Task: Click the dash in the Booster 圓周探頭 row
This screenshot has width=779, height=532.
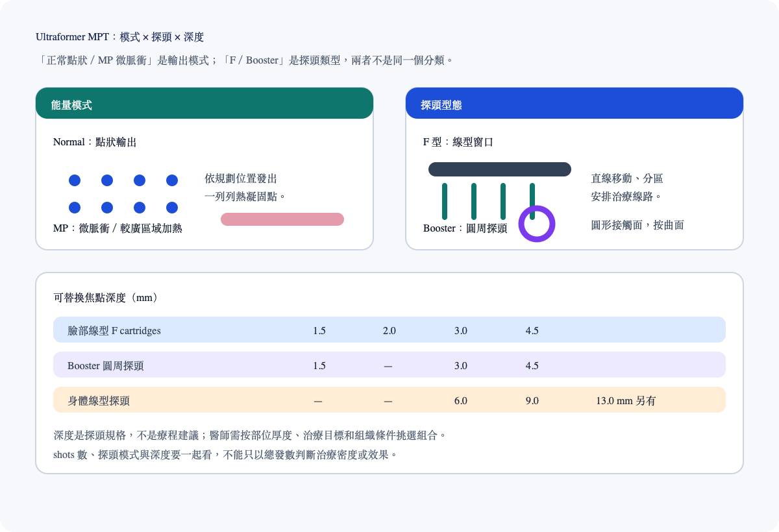Action: [388, 366]
